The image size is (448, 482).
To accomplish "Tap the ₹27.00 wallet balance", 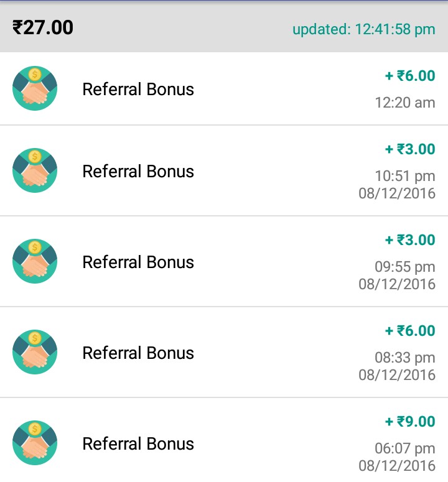I will (x=43, y=28).
